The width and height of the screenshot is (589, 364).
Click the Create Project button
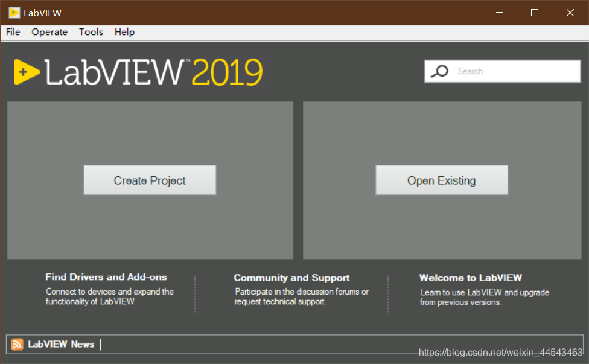[150, 180]
